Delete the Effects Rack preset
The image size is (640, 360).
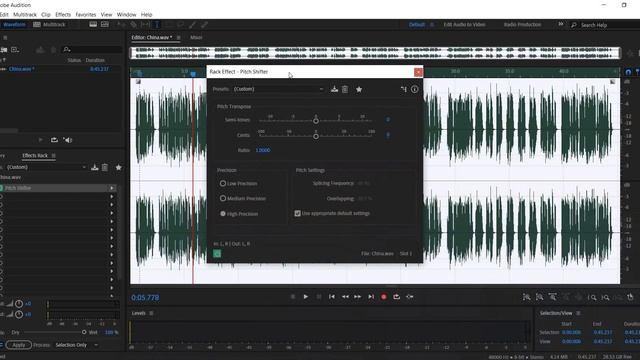coord(105,167)
